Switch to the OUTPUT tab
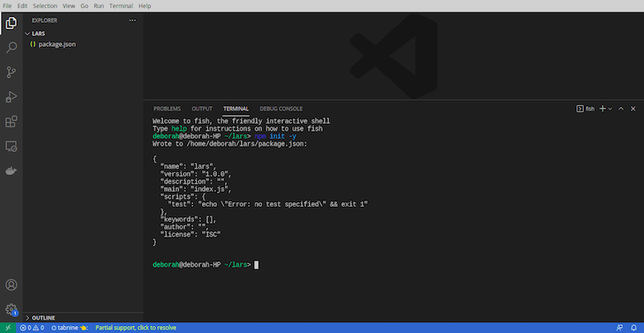The width and height of the screenshot is (644, 333). click(x=202, y=109)
